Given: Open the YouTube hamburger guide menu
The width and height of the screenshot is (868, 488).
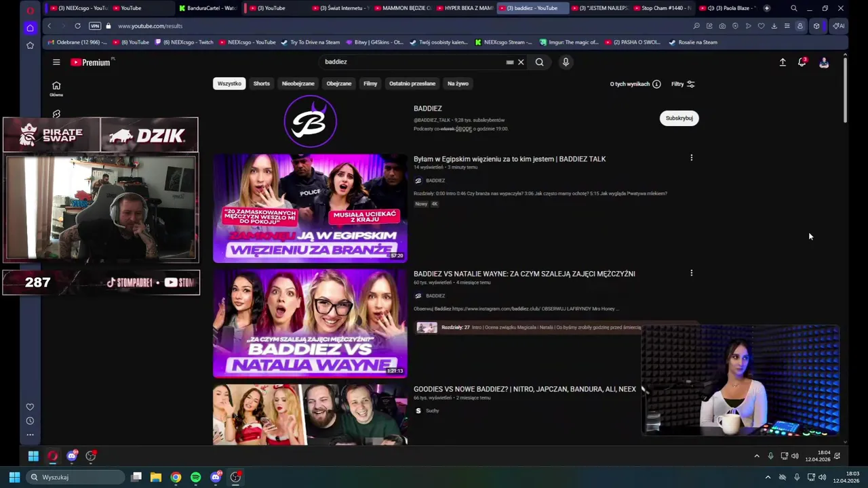Looking at the screenshot, I should pos(56,62).
